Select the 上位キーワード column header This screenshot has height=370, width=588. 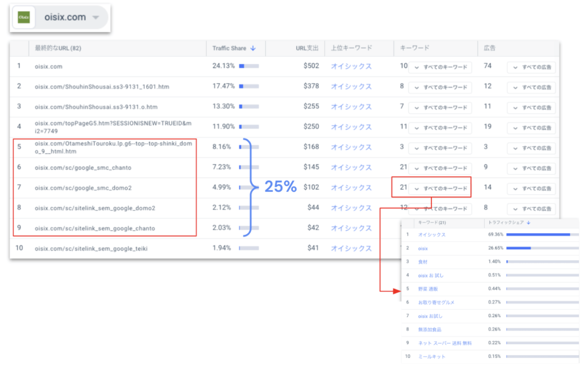(351, 48)
